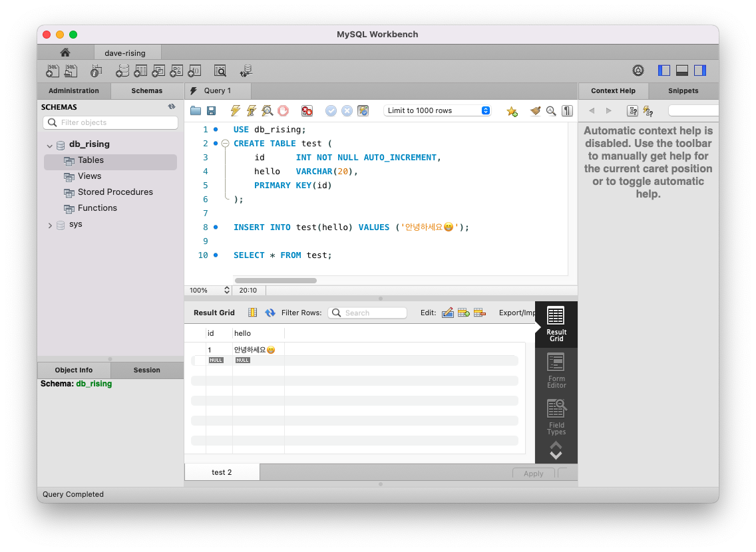The width and height of the screenshot is (756, 552).
Task: Open the Form Editor view
Action: pos(556,370)
